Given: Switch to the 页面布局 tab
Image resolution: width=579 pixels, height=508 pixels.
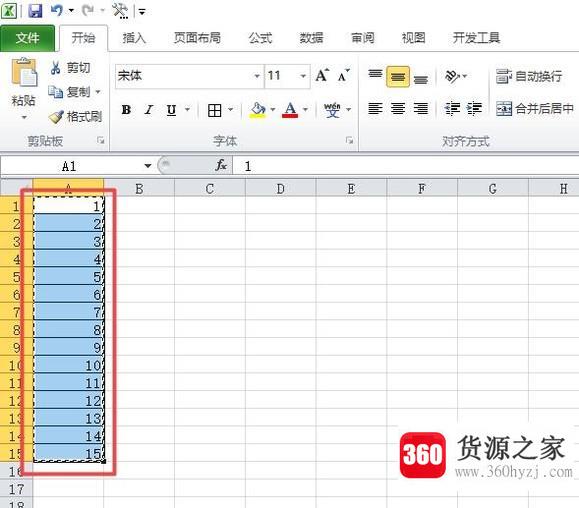Looking at the screenshot, I should (x=197, y=38).
